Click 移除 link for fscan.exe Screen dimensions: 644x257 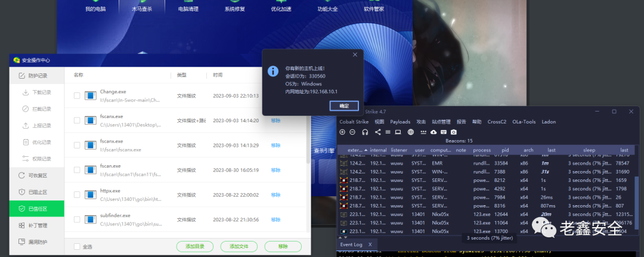click(x=275, y=170)
